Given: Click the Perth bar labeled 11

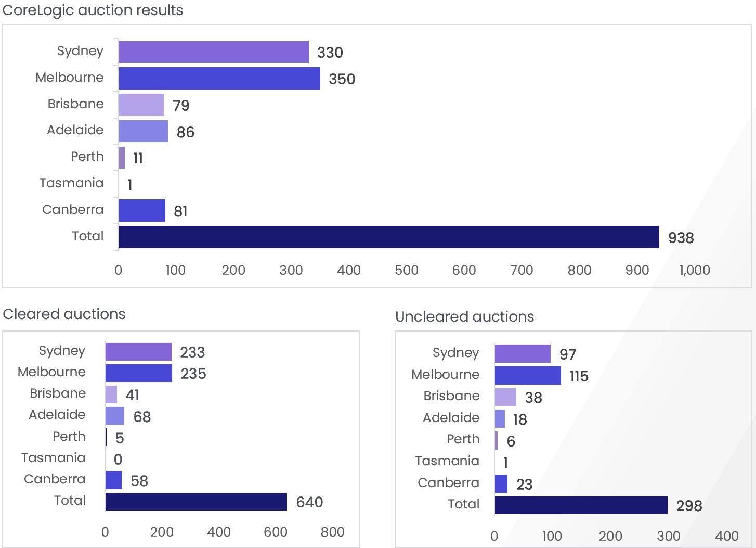Looking at the screenshot, I should (x=122, y=158).
